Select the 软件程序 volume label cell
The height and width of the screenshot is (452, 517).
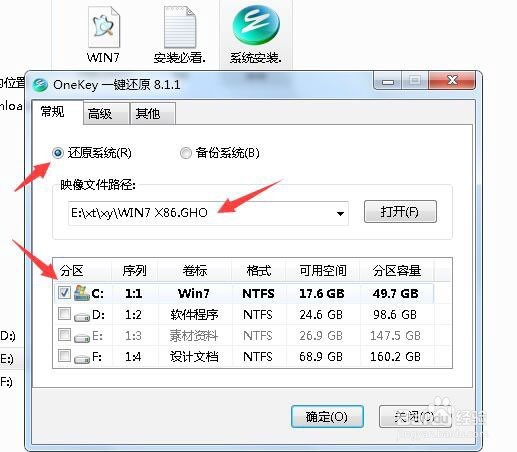tap(194, 314)
